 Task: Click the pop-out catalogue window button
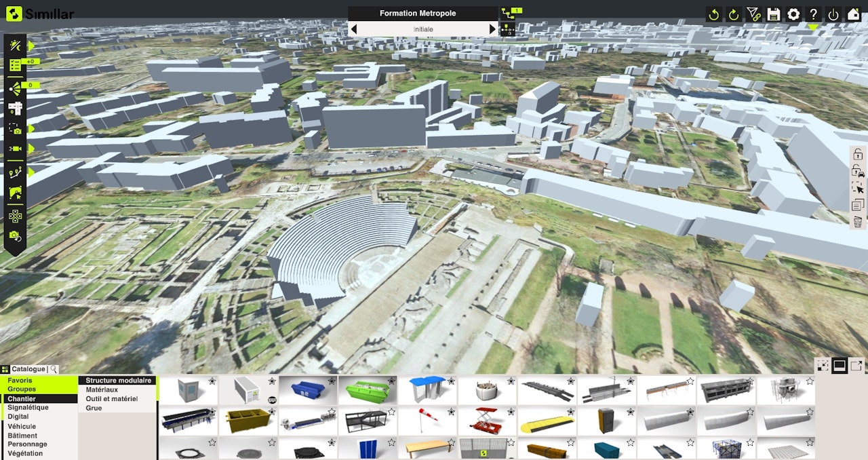[x=856, y=366]
